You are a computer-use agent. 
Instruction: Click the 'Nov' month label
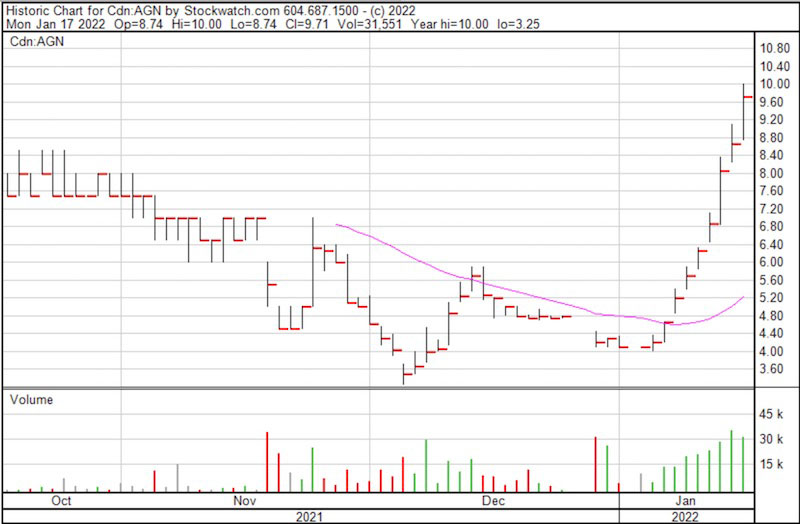pyautogui.click(x=244, y=501)
